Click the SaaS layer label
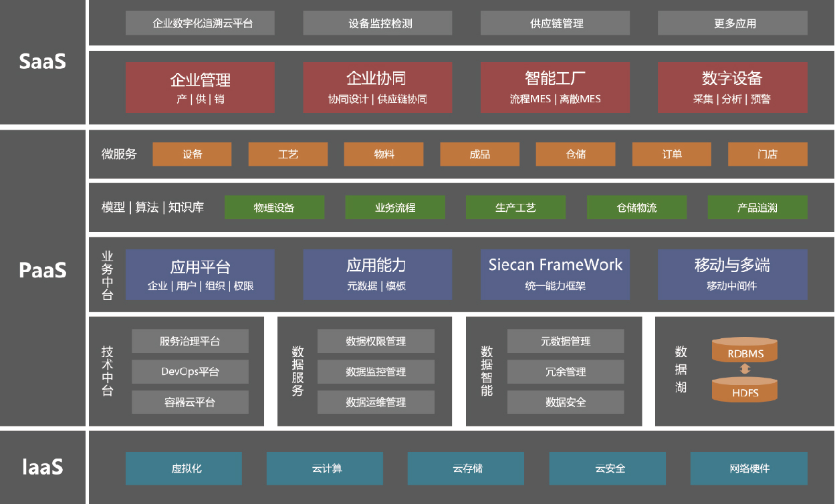Screen dimensions: 835x504 (x=43, y=62)
